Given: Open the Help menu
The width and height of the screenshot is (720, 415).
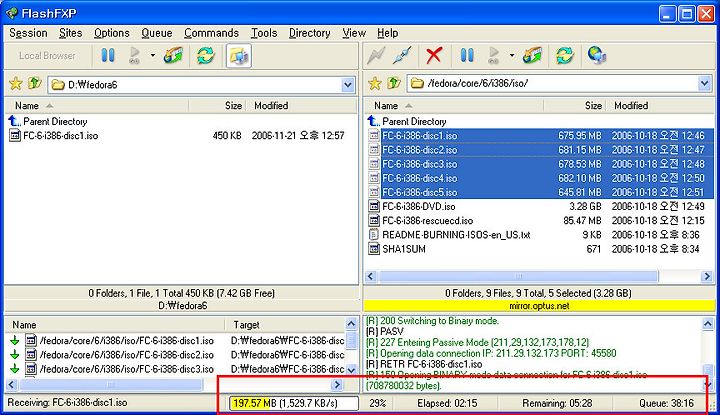Looking at the screenshot, I should (x=388, y=33).
